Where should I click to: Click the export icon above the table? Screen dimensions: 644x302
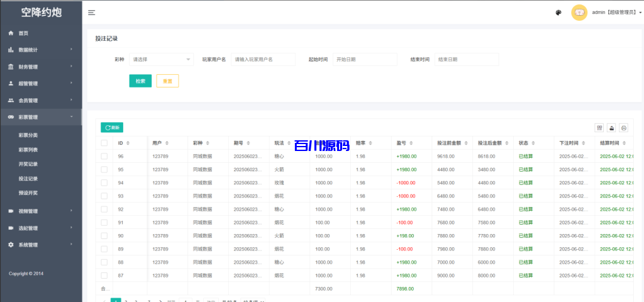612,128
